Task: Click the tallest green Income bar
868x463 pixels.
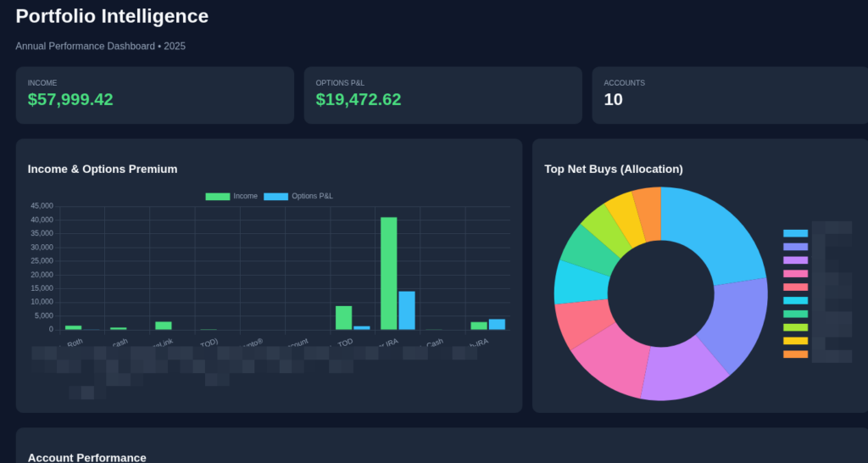Action: pyautogui.click(x=388, y=273)
